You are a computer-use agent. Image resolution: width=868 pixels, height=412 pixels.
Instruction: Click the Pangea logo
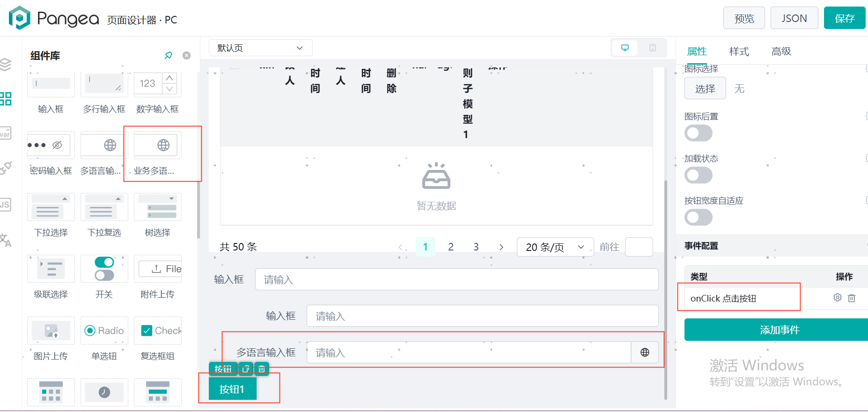coord(54,18)
